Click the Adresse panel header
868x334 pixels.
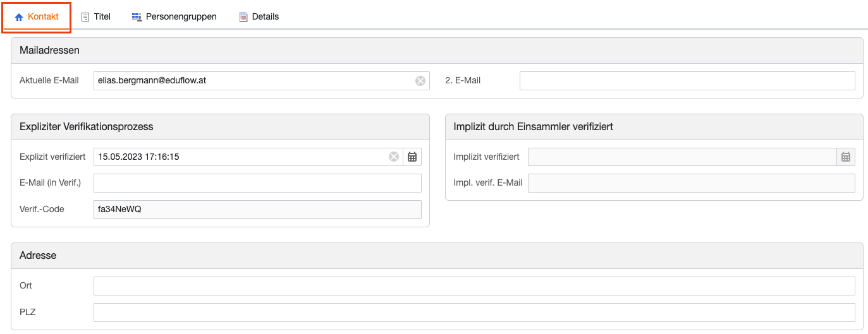(x=437, y=256)
